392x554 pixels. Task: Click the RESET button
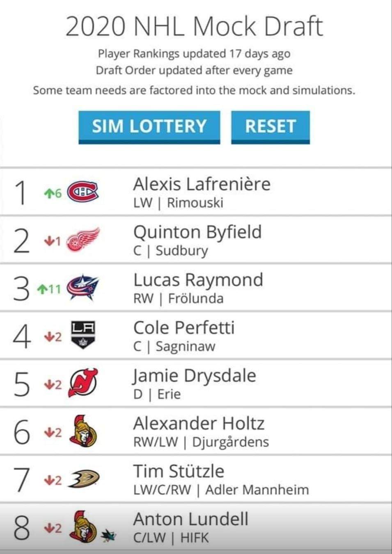point(271,127)
